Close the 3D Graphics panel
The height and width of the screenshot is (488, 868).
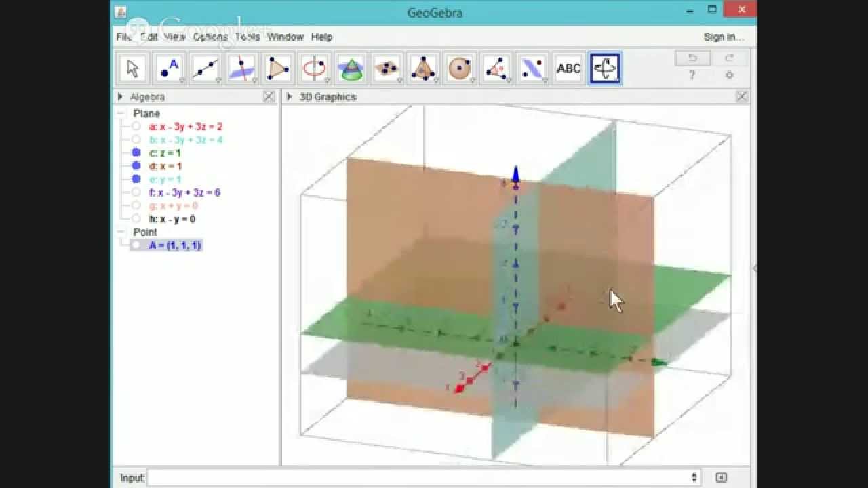[742, 97]
